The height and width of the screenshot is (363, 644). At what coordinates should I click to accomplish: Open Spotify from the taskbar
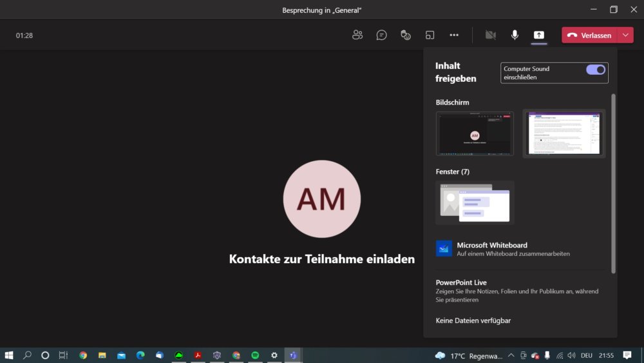click(x=255, y=355)
